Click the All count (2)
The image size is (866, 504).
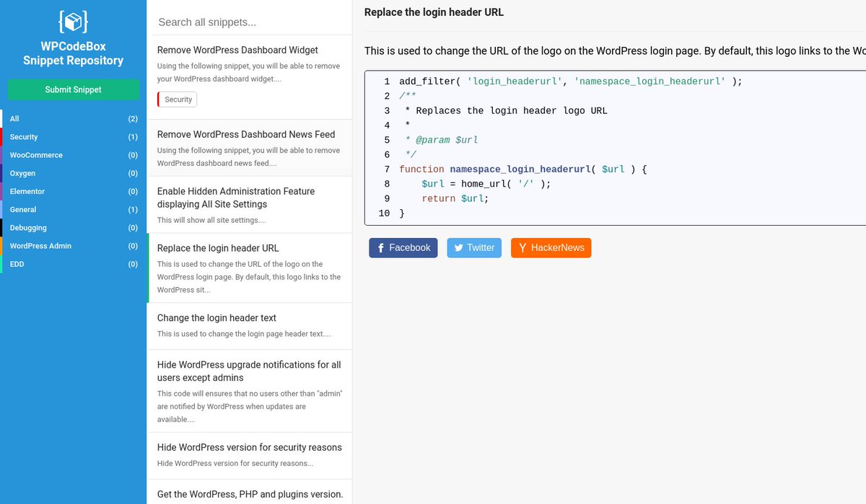tap(133, 119)
